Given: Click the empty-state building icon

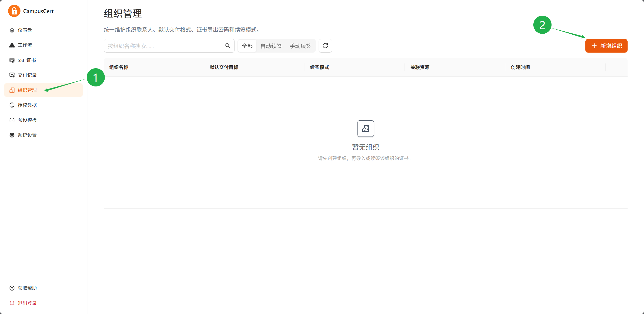Looking at the screenshot, I should pos(365,128).
